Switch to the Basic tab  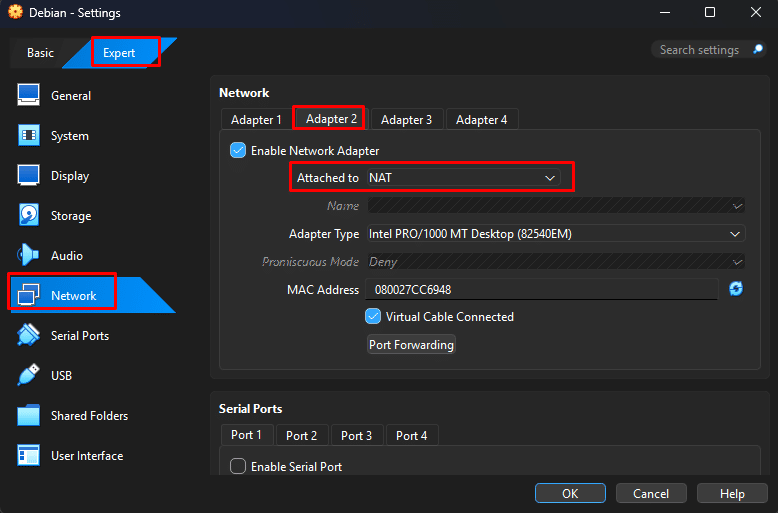pyautogui.click(x=40, y=53)
